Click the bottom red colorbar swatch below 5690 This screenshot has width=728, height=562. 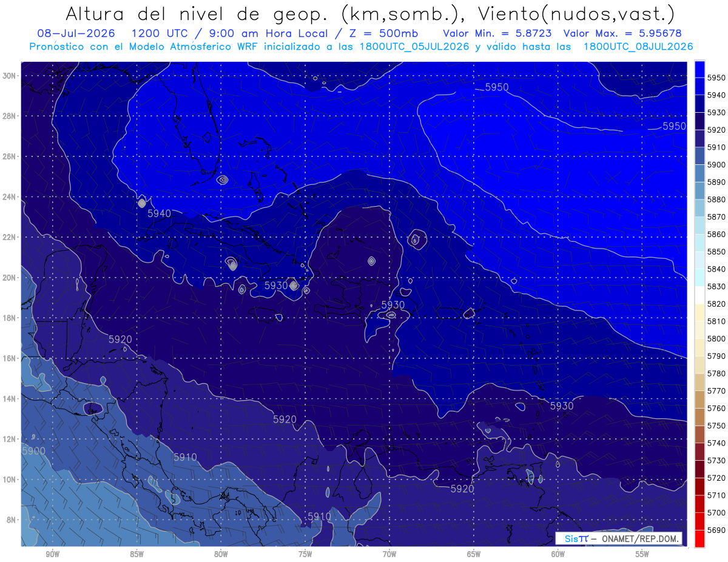tap(699, 538)
